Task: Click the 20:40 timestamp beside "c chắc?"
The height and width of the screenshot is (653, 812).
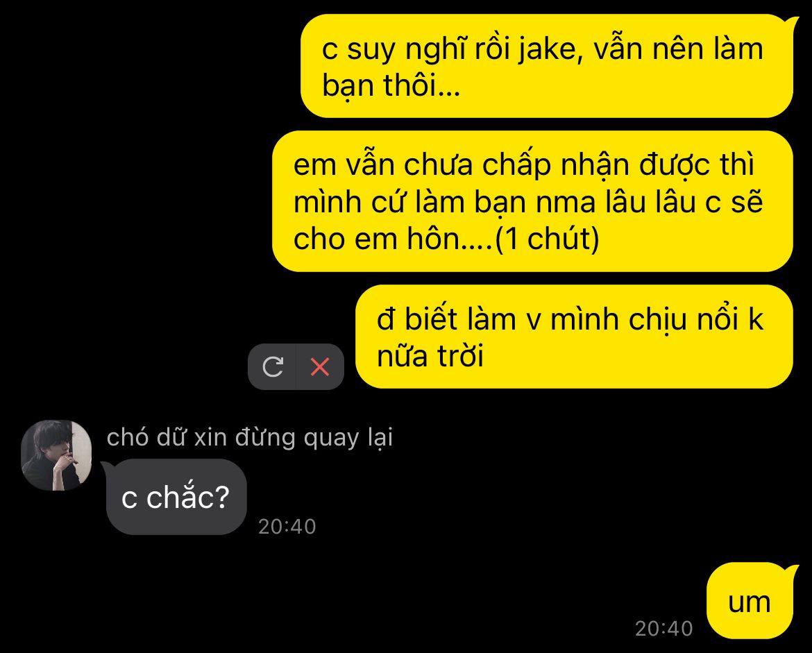Action: coord(287,527)
